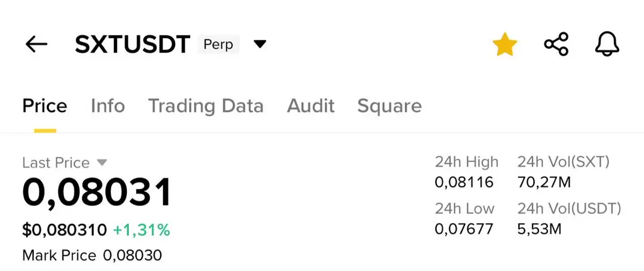Viewport: 644px width, 271px height.
Task: Open the Last Price type dropdown
Action: tap(102, 163)
